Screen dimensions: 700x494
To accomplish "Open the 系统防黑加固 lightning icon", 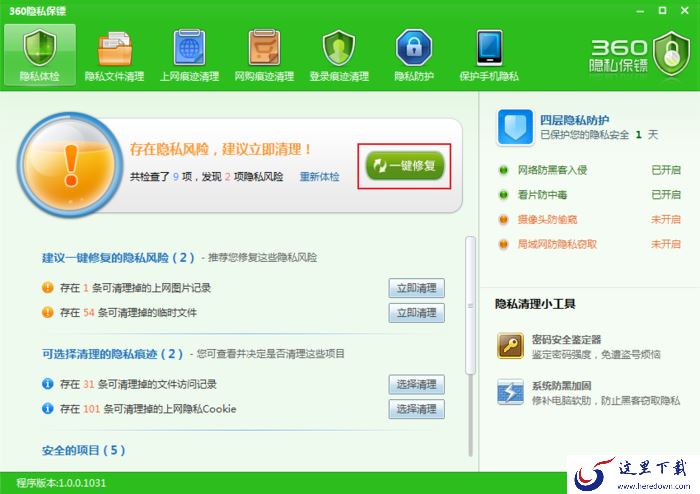I will (x=510, y=392).
